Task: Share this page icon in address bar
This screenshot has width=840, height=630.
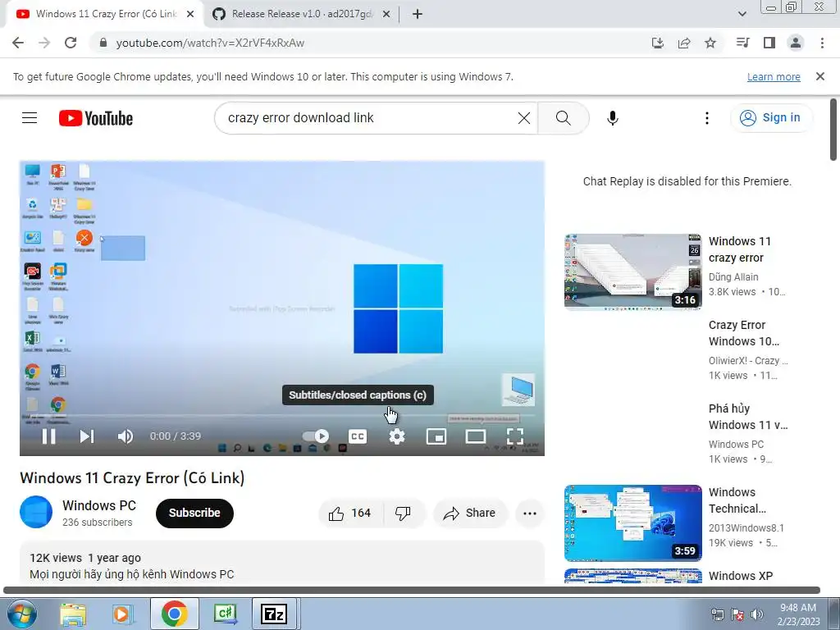Action: (x=684, y=43)
